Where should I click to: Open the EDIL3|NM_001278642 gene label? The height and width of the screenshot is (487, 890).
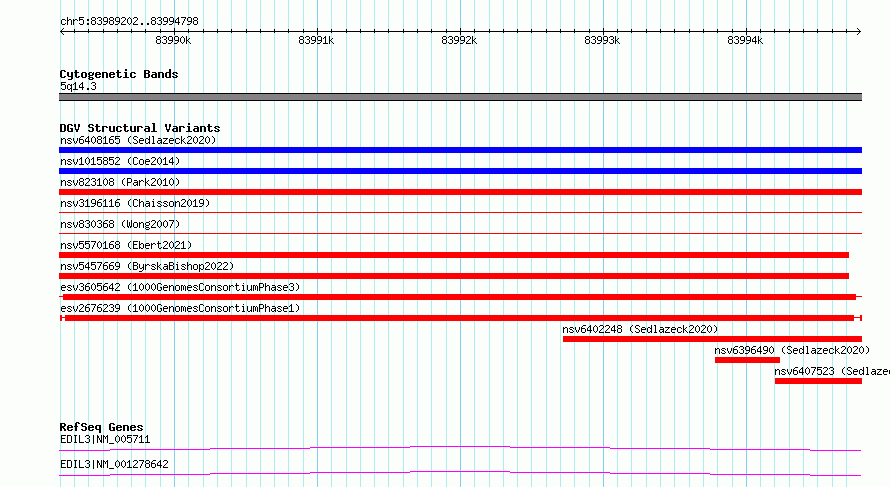click(x=114, y=464)
